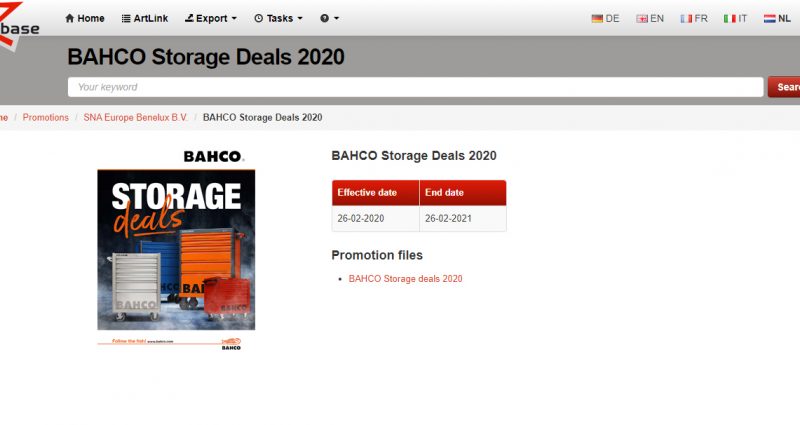The width and height of the screenshot is (800, 425).
Task: Open ArtLink from the navbar
Action: point(145,18)
